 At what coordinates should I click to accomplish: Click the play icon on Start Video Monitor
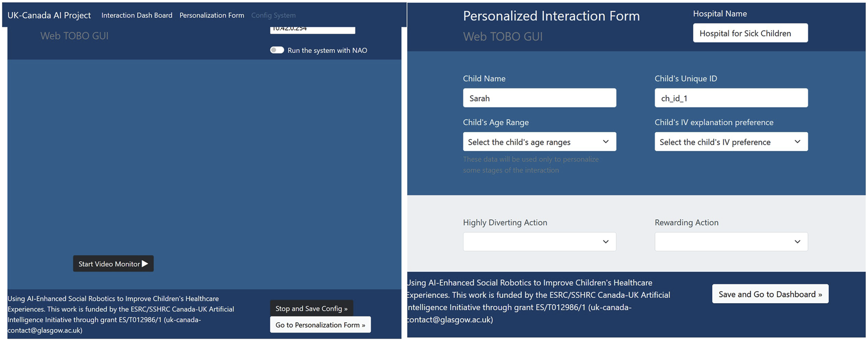145,263
